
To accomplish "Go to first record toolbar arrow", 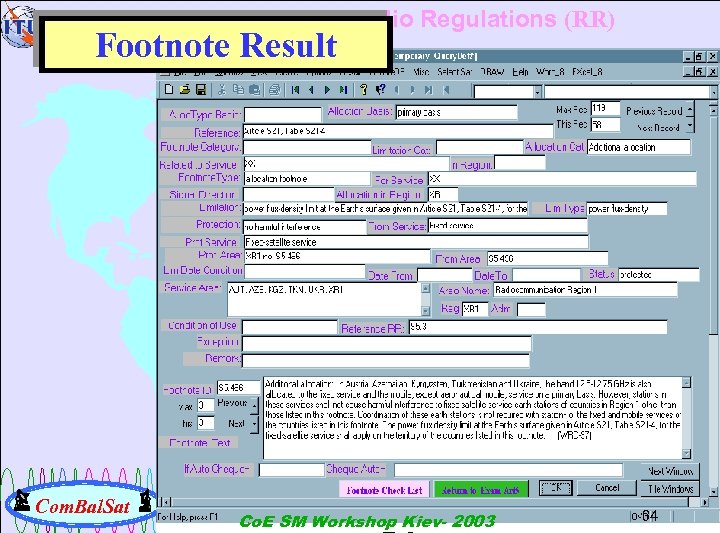I will point(295,90).
